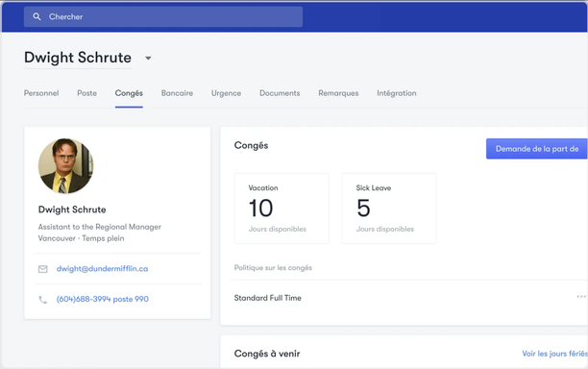The height and width of the screenshot is (369, 588).
Task: Open the dwight@dundermifflin.ca email link
Action: (x=102, y=268)
